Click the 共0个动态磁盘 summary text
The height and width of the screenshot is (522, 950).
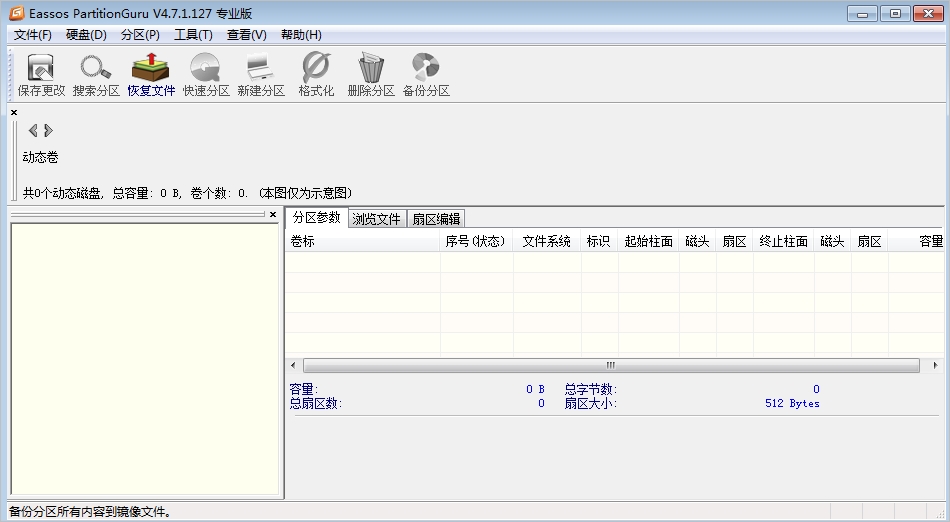[188, 193]
